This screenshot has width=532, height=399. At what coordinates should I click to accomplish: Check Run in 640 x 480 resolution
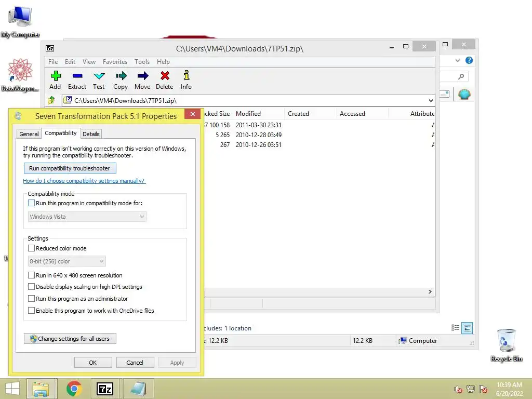pos(31,275)
